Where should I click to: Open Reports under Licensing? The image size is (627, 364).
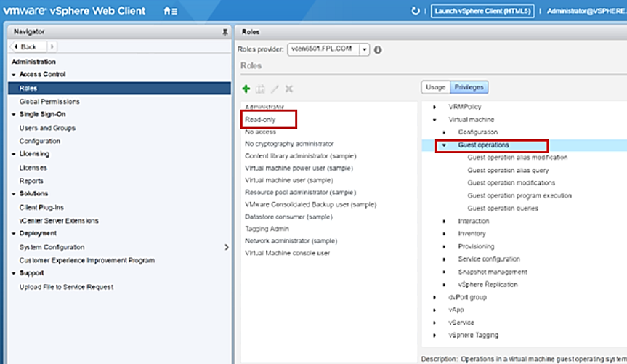tap(31, 181)
